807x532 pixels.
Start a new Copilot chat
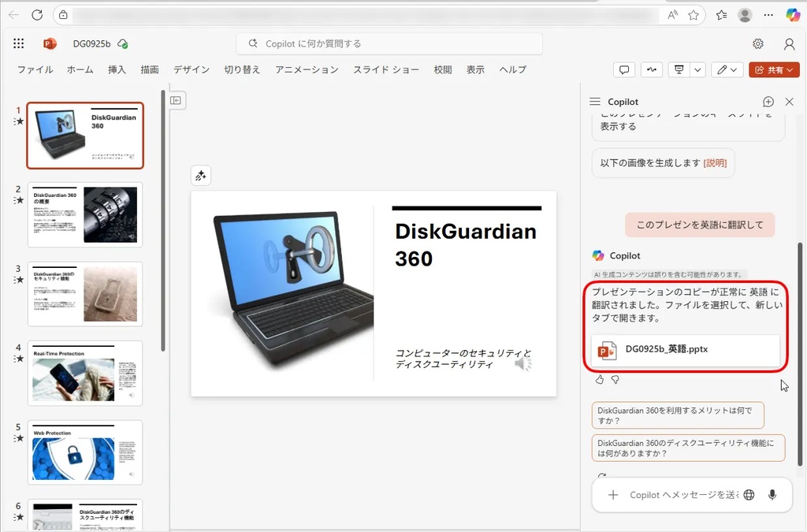click(768, 102)
